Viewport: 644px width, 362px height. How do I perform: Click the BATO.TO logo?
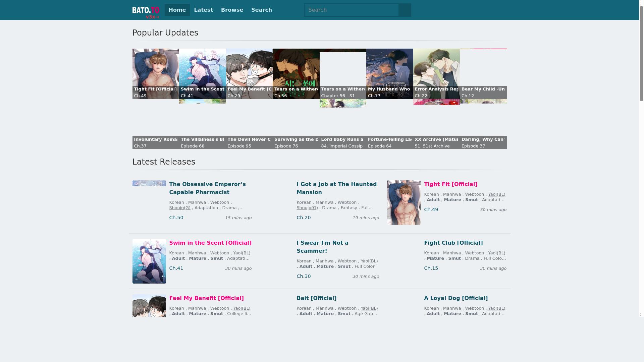[146, 10]
